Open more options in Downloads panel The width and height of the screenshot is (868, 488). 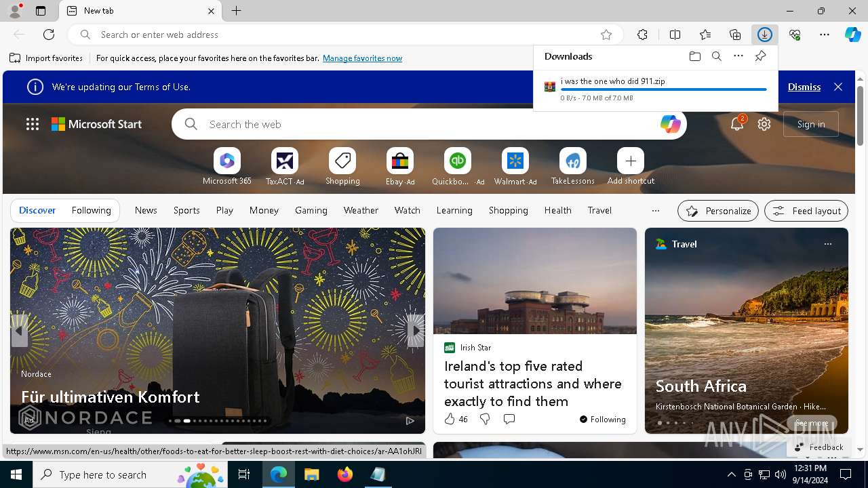pos(738,56)
